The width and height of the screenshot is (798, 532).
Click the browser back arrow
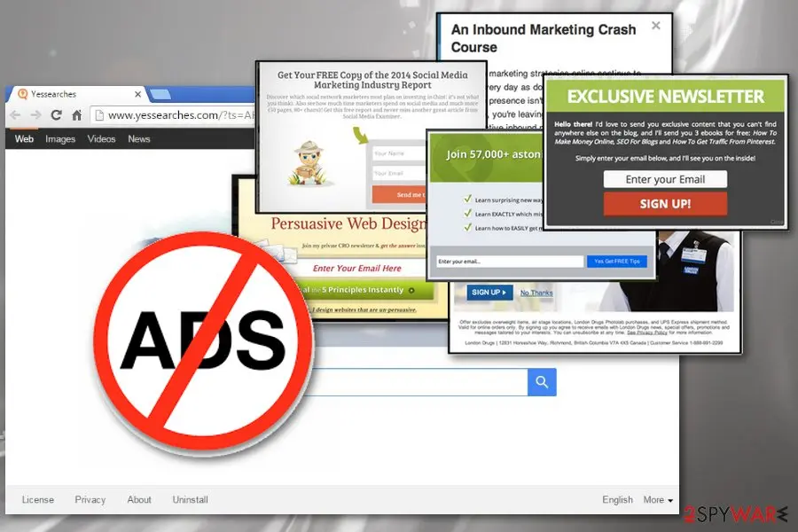click(x=15, y=115)
